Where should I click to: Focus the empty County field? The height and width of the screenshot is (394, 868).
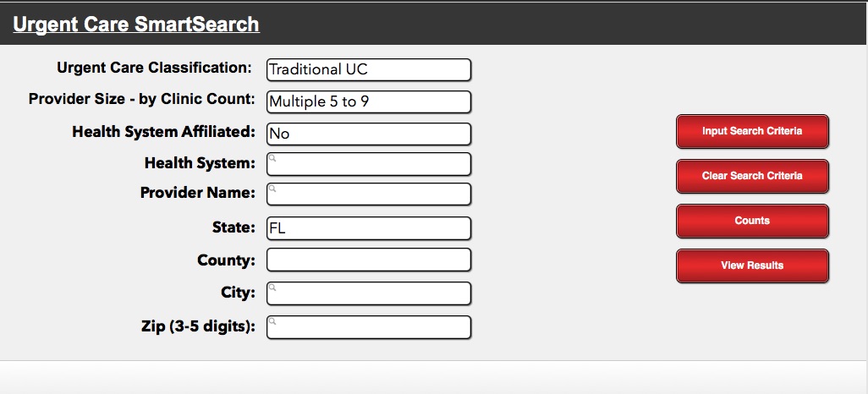369,260
